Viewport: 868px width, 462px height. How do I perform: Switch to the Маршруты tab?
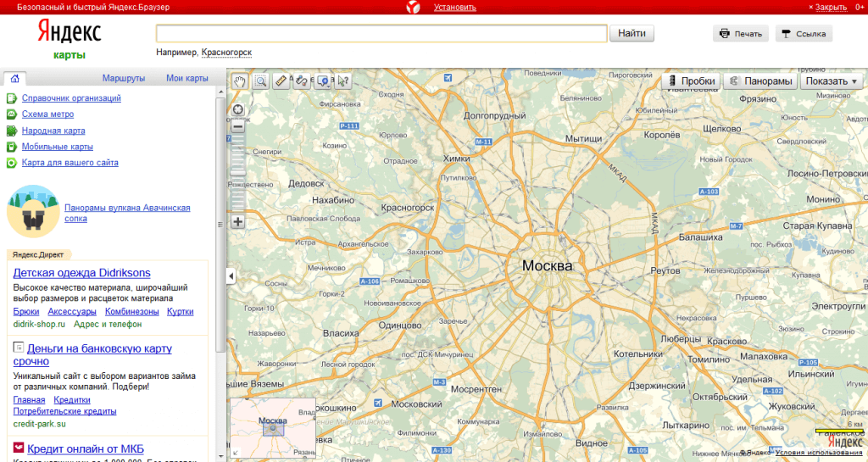[124, 78]
